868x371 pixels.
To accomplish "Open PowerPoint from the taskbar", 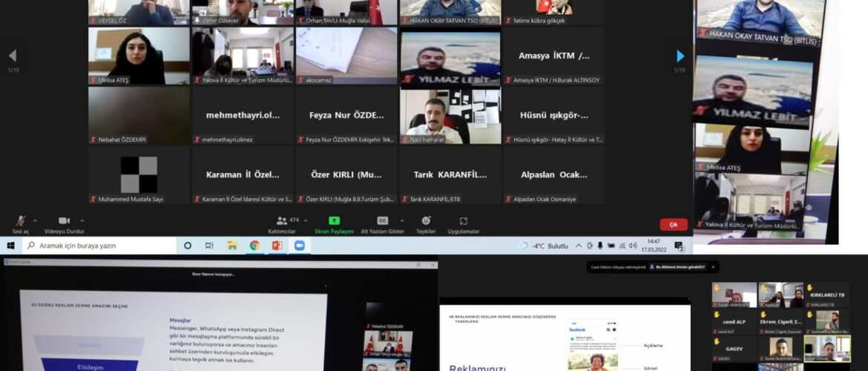I will pos(277,246).
